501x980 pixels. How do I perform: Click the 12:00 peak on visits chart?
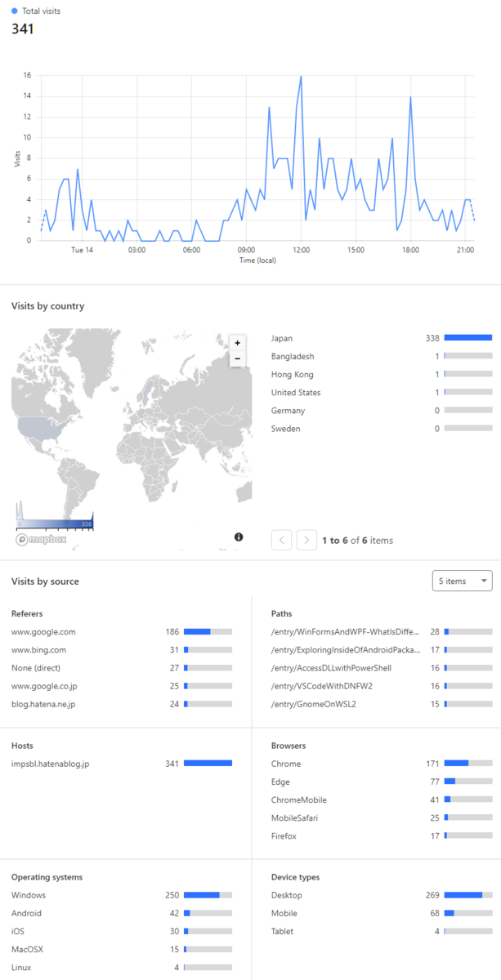(301, 78)
